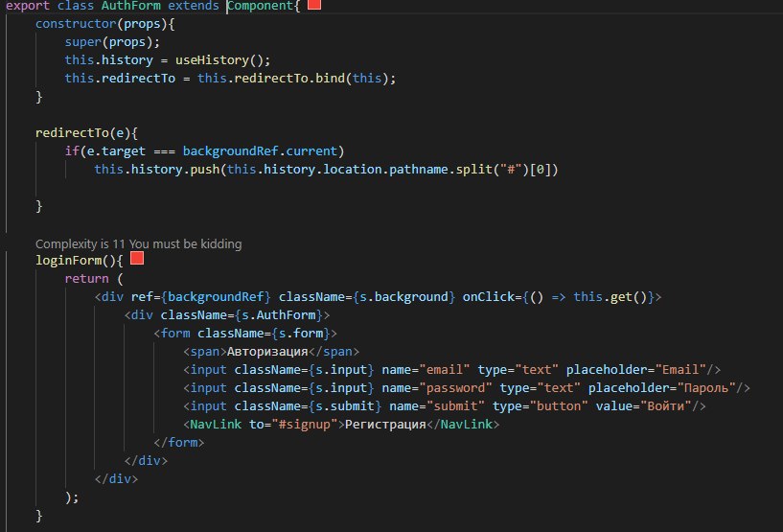This screenshot has height=532, width=783.
Task: Click the 'constructor' keyword
Action: (76, 23)
